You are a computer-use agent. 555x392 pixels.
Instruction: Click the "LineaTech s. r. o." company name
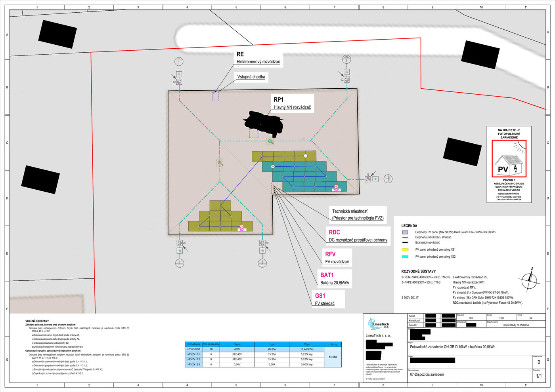click(378, 336)
